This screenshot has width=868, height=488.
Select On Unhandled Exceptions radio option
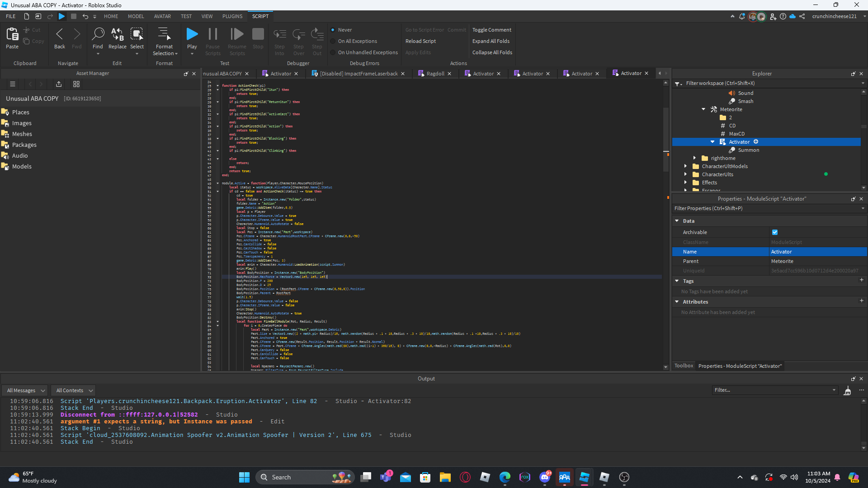[333, 52]
